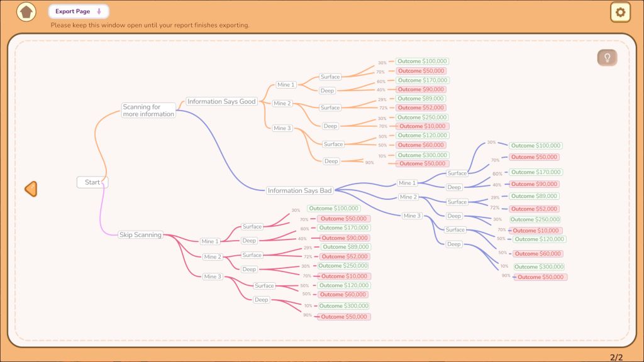This screenshot has height=362, width=644.
Task: Click Mine 2 under Information Says Bad
Action: [408, 197]
